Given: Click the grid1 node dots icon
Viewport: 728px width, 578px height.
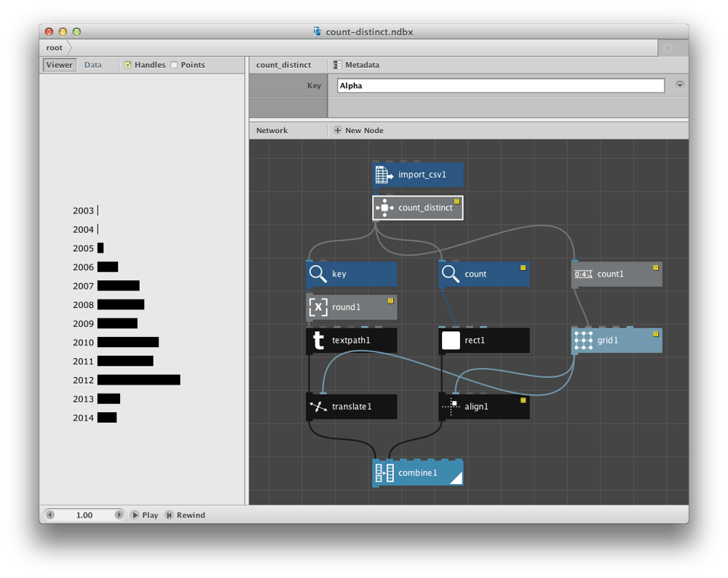Looking at the screenshot, I should pos(583,340).
